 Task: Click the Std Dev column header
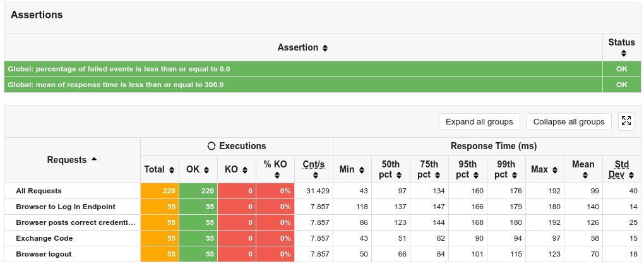point(622,169)
